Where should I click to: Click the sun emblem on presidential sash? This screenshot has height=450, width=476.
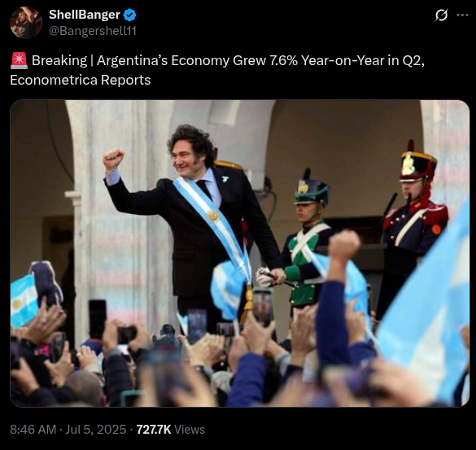[213, 216]
